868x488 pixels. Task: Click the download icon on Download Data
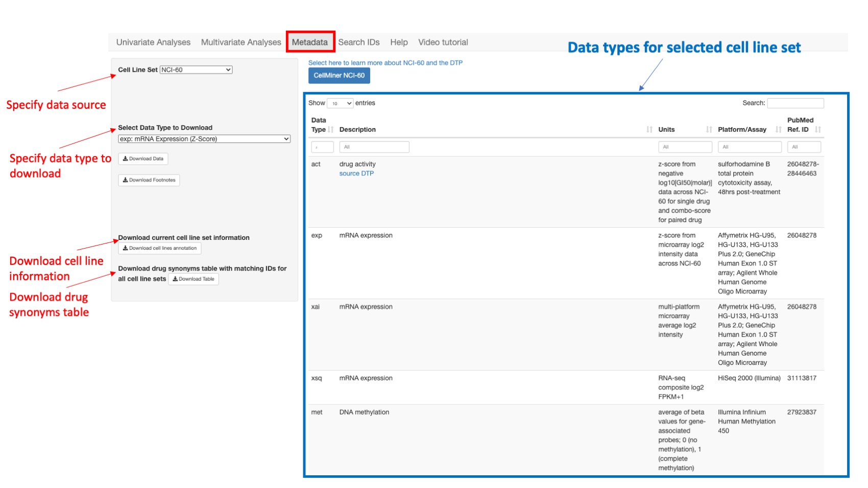pyautogui.click(x=126, y=159)
